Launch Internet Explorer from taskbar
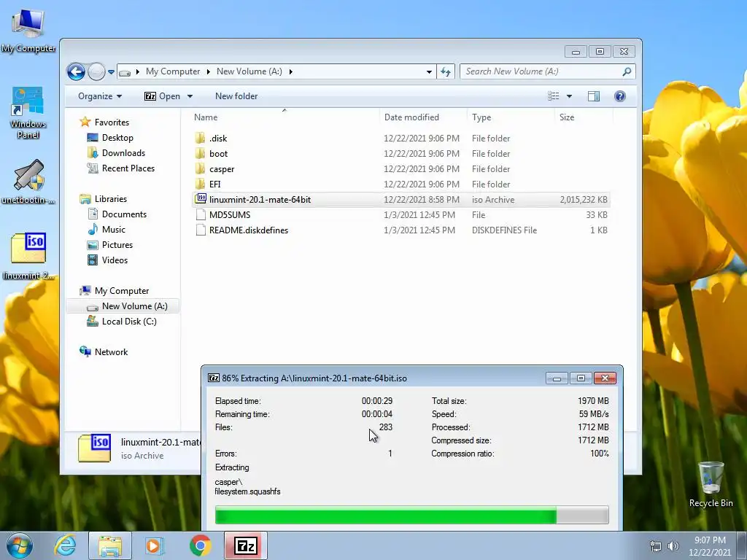Viewport: 747px width, 560px height. 65,545
